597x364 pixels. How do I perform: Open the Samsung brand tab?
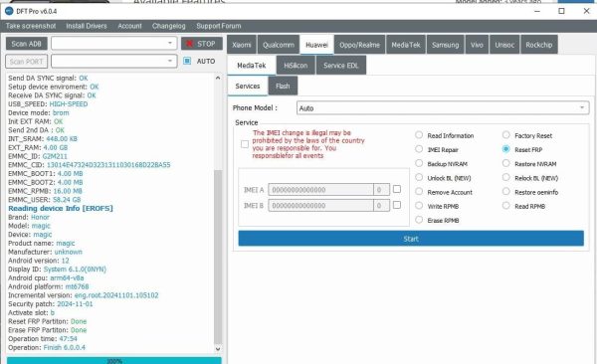(445, 45)
